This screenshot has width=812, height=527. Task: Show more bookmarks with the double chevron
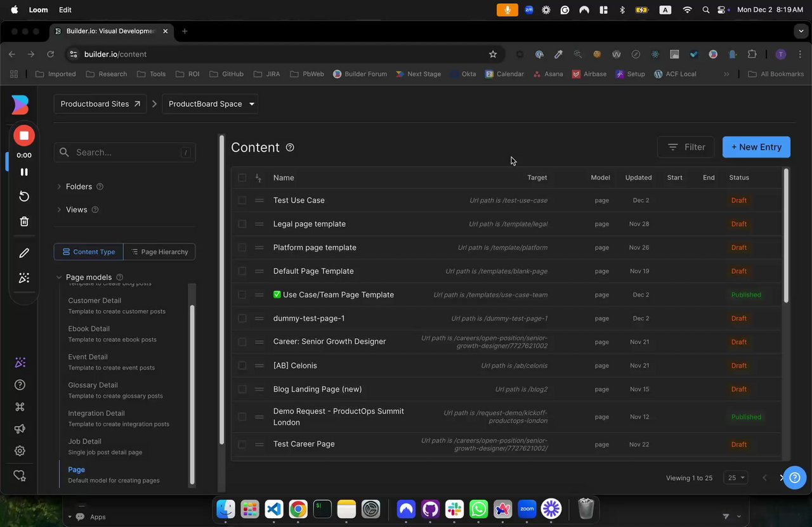tap(726, 74)
